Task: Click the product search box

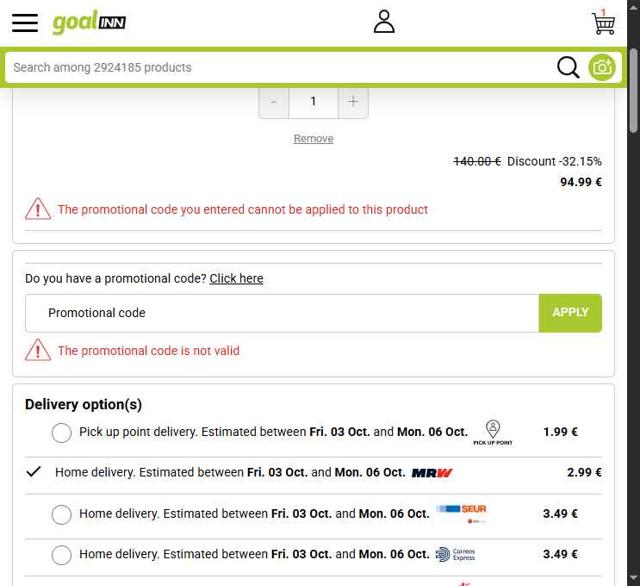Action: (x=280, y=67)
